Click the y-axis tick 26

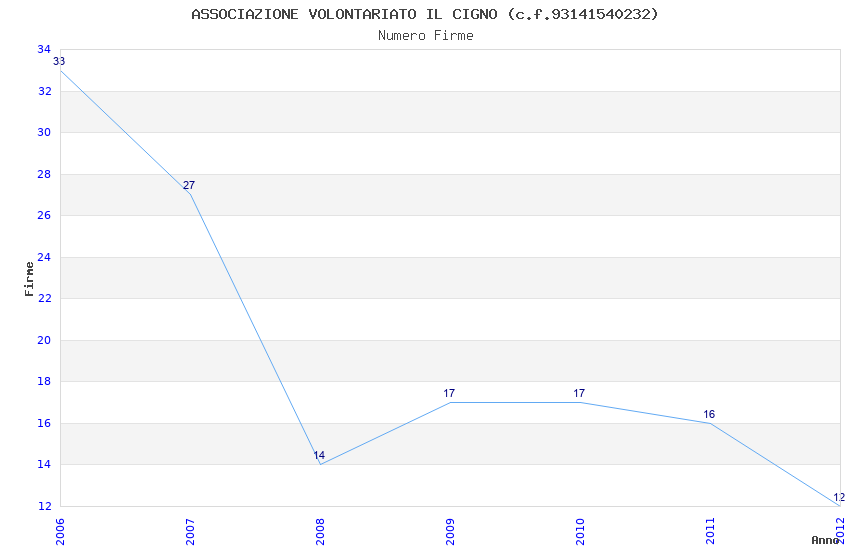tap(44, 215)
